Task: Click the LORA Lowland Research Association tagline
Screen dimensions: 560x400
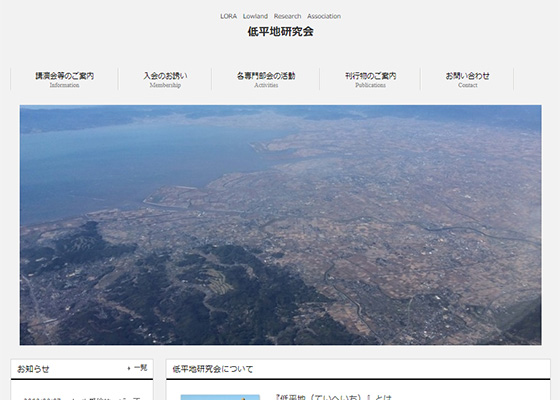Action: pyautogui.click(x=280, y=16)
